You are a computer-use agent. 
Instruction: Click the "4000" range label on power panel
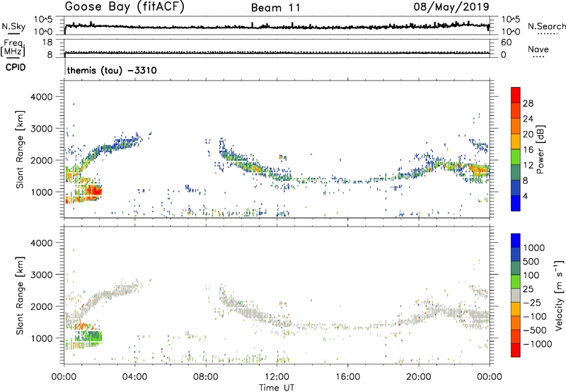click(x=42, y=97)
